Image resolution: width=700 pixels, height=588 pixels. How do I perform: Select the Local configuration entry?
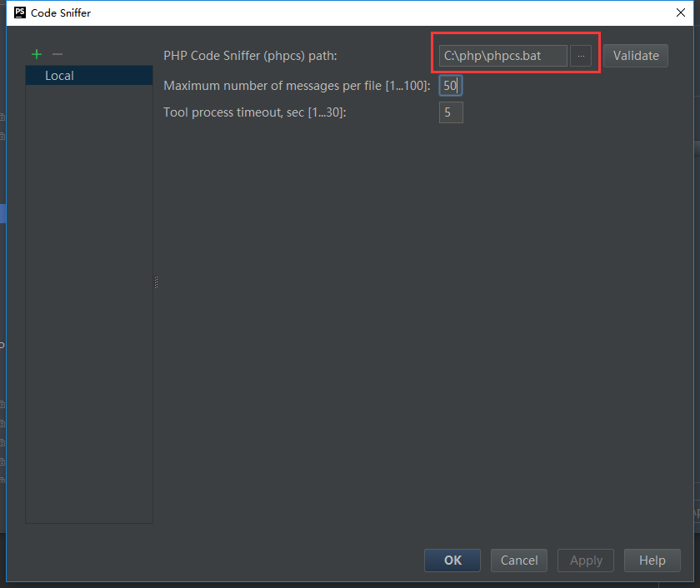point(89,76)
